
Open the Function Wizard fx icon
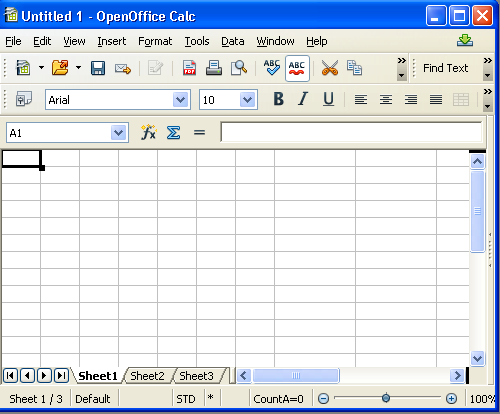[x=148, y=132]
